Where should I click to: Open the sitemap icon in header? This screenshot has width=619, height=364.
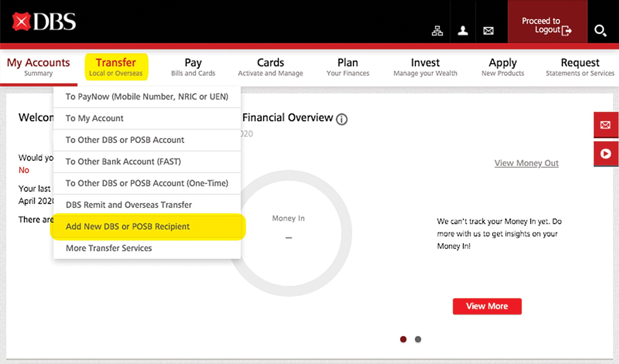pyautogui.click(x=437, y=31)
